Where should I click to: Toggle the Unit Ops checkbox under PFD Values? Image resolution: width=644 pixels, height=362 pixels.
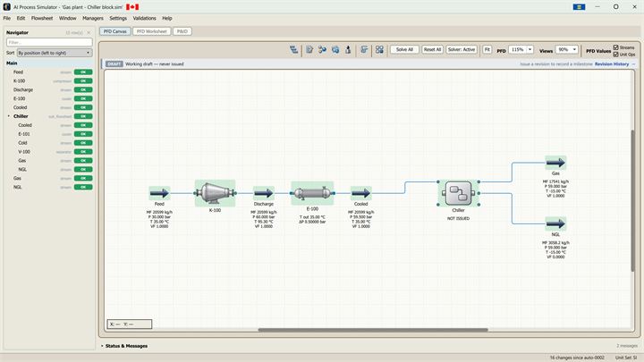click(615, 55)
